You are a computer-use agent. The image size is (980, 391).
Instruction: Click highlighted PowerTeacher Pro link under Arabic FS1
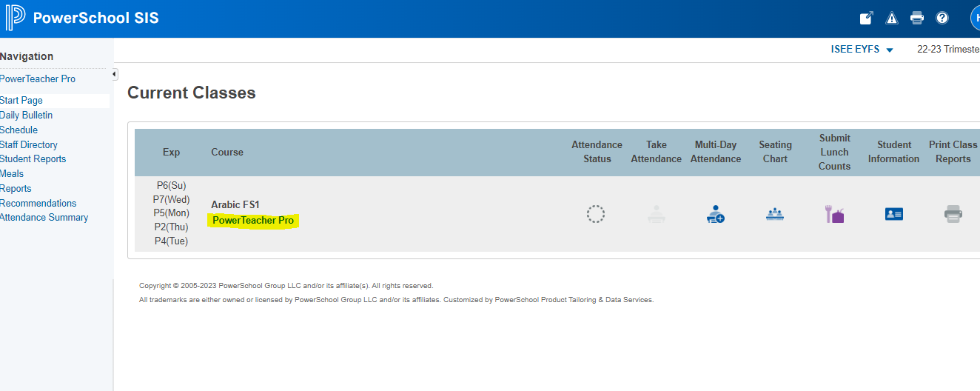[x=253, y=221]
